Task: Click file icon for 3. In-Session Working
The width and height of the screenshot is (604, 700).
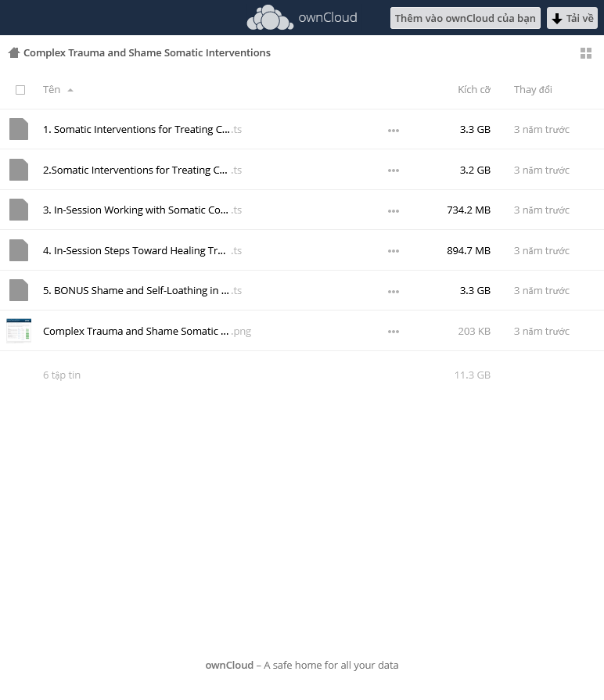Action: (x=19, y=210)
